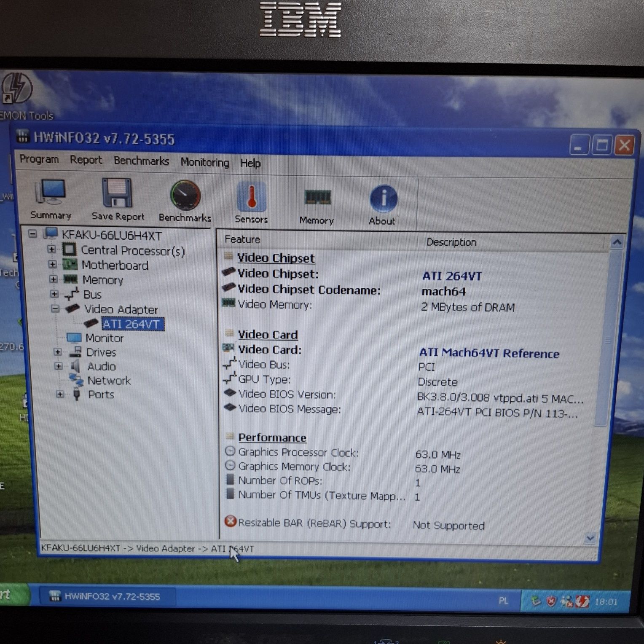Click the Bus connector icon in tree
Image resolution: width=644 pixels, height=644 pixels.
[72, 294]
